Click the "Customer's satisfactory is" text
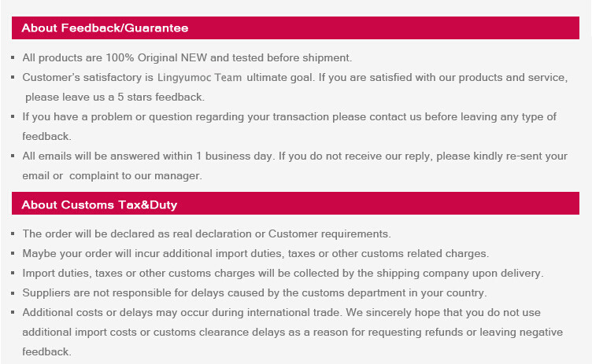 [87, 78]
